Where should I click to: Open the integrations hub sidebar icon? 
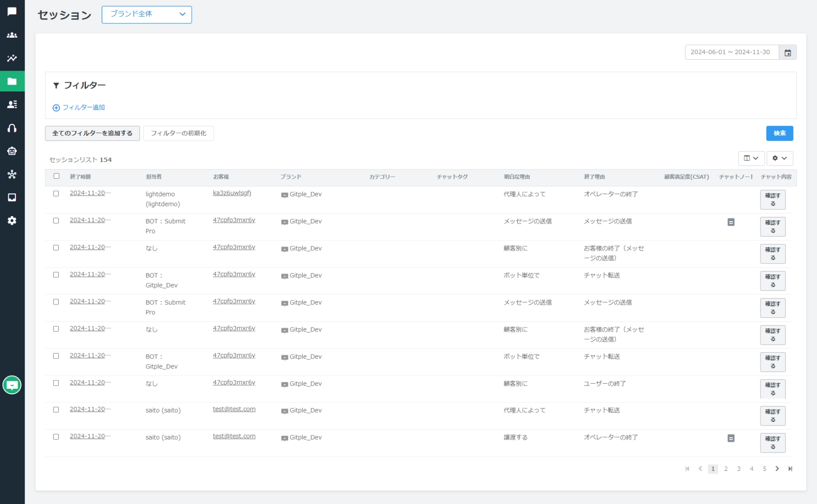[12, 174]
